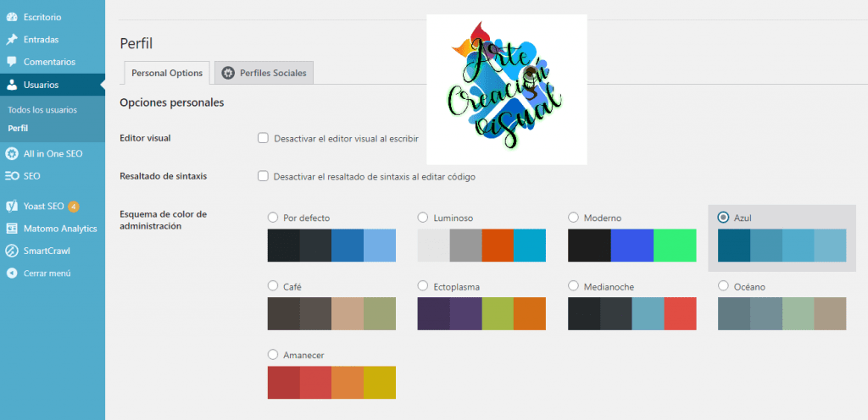Switch to the Personal Options tab
Image resolution: width=868 pixels, height=420 pixels.
(167, 73)
